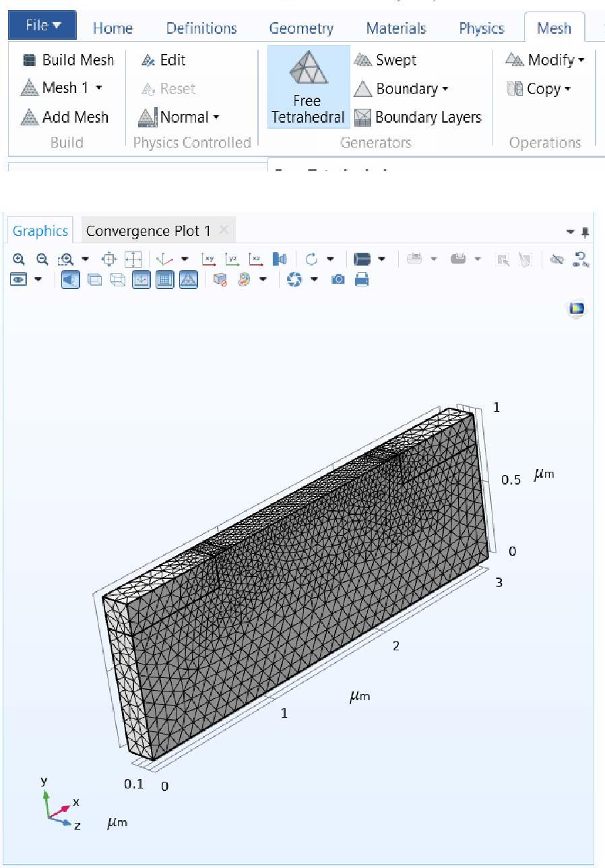The height and width of the screenshot is (868, 605).
Task: Click the Zoom to Selection icon
Action: coord(109,259)
